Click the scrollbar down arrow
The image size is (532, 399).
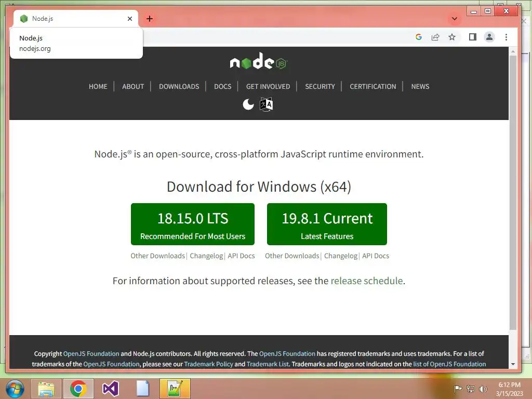tap(513, 364)
